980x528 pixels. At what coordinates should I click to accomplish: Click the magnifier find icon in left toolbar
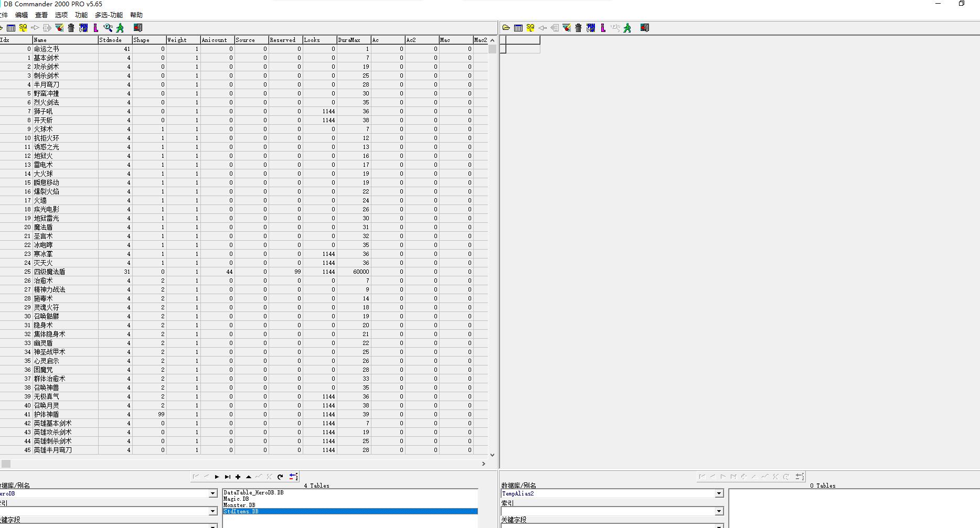click(x=108, y=28)
